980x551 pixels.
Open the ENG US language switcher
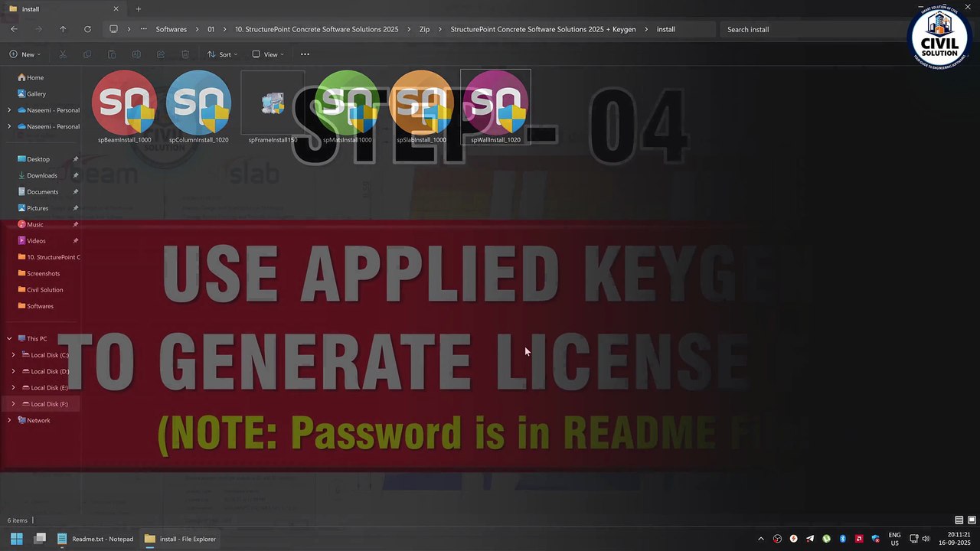[x=894, y=539]
